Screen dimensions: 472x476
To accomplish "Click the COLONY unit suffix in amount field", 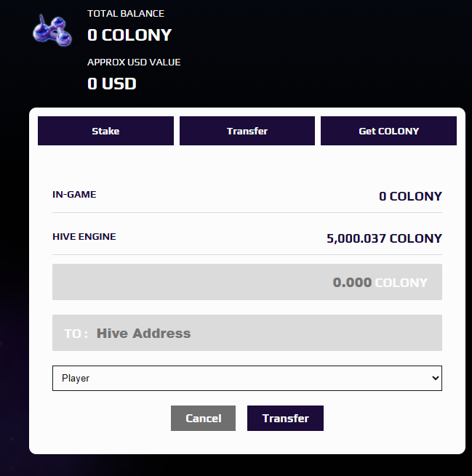I will 401,283.
